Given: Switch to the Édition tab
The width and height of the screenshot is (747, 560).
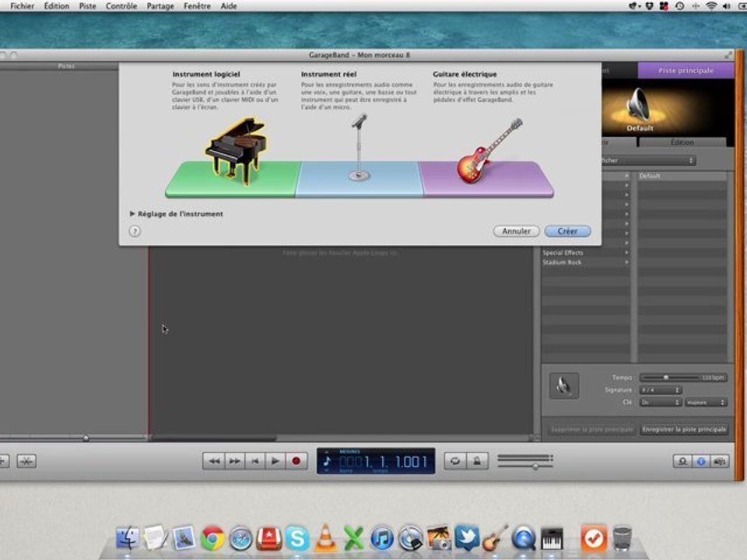Looking at the screenshot, I should (682, 142).
